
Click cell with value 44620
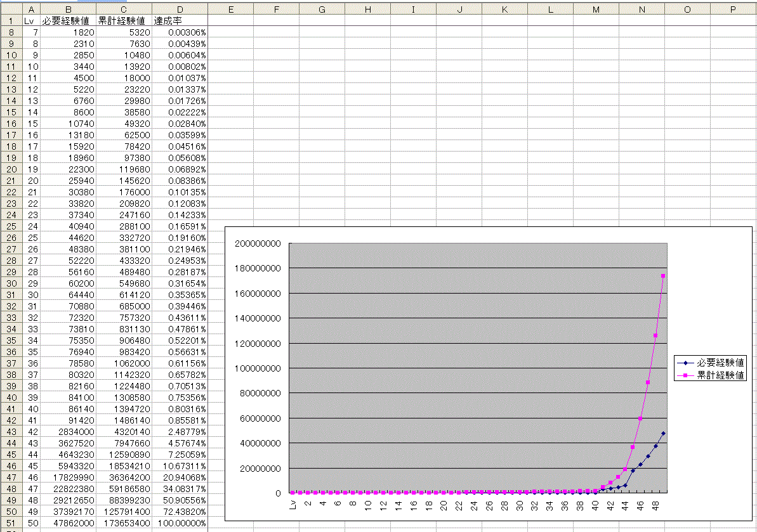(x=68, y=238)
